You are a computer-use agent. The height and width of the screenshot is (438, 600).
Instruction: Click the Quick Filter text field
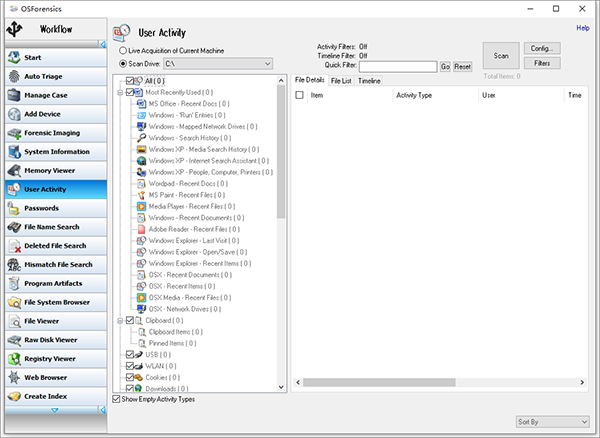pyautogui.click(x=396, y=66)
